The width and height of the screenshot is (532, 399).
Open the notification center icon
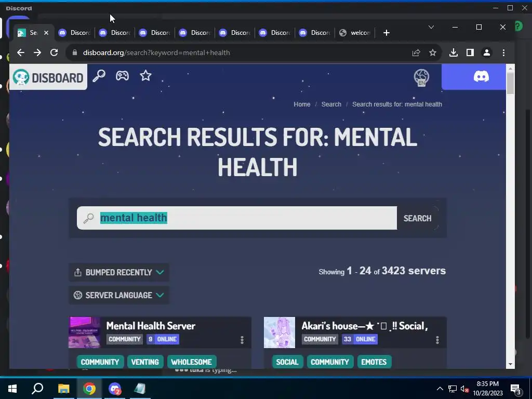point(516,389)
